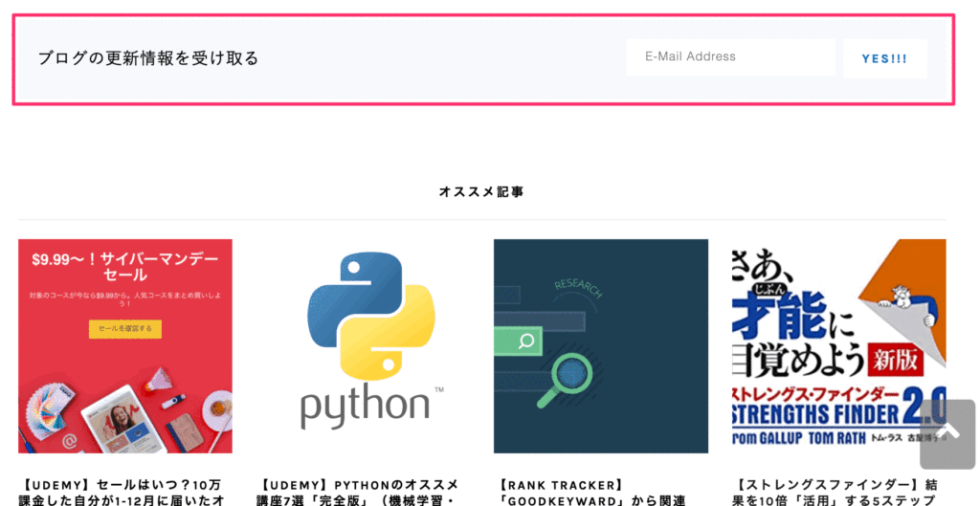Open the 【UDEMY】セールはいつ article link
The height and width of the screenshot is (506, 980).
[122, 493]
